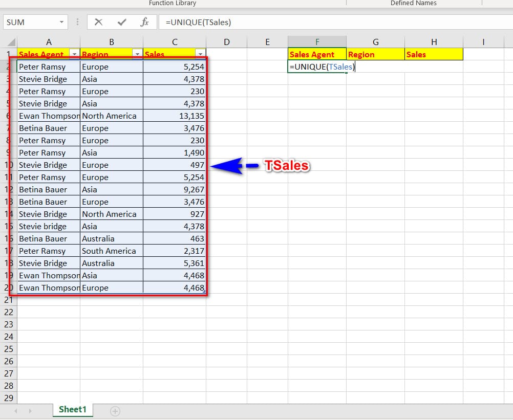Click the Cancel (X) formula button

98,22
